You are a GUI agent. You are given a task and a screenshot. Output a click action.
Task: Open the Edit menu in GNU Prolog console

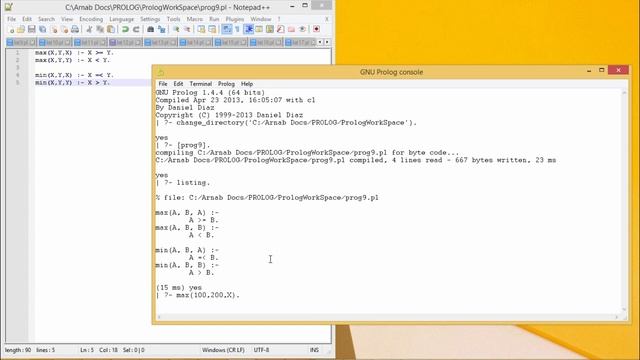click(178, 84)
